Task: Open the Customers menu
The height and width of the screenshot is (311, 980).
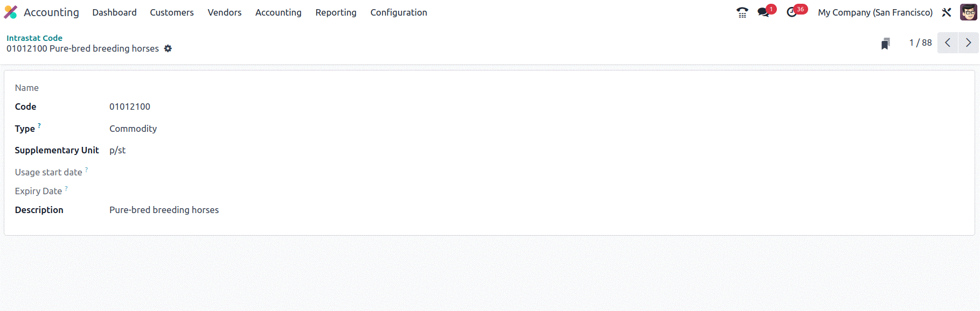Action: pyautogui.click(x=172, y=12)
